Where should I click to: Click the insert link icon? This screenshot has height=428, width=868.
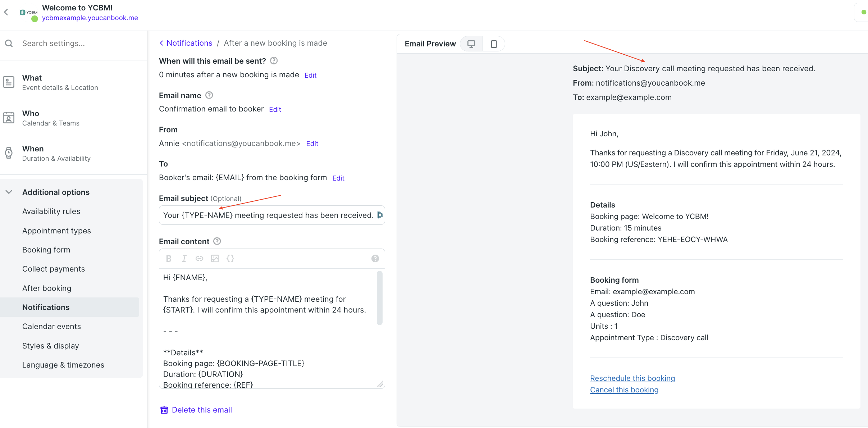coord(199,259)
